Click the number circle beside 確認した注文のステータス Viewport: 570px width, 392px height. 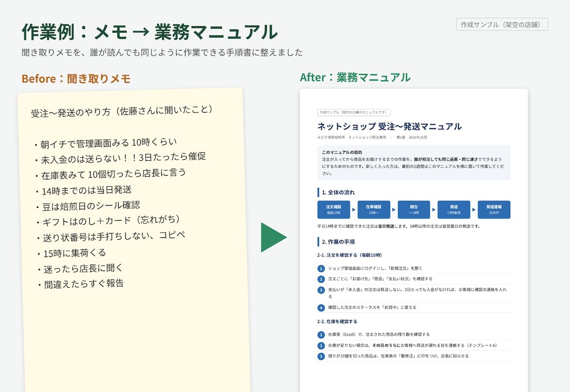[321, 308]
